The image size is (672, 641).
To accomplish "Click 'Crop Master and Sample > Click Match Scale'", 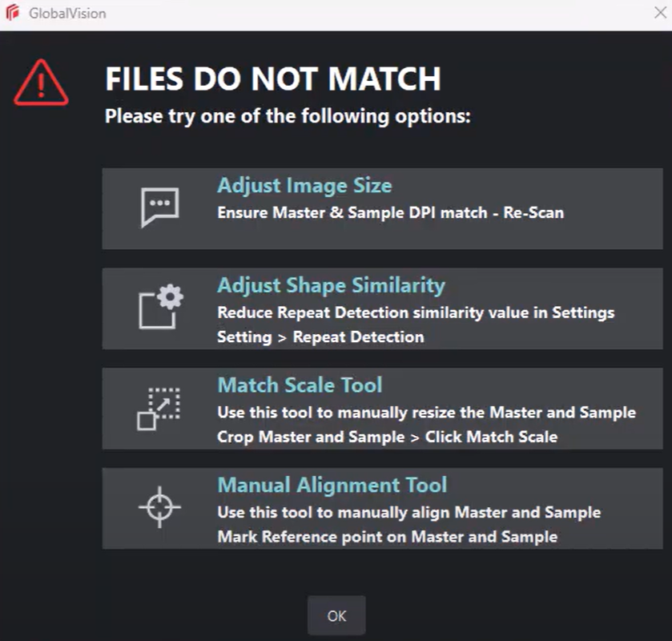I will 388,437.
